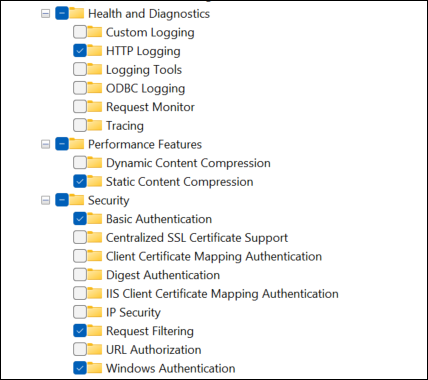Toggle the Security group checkbox

(x=62, y=200)
